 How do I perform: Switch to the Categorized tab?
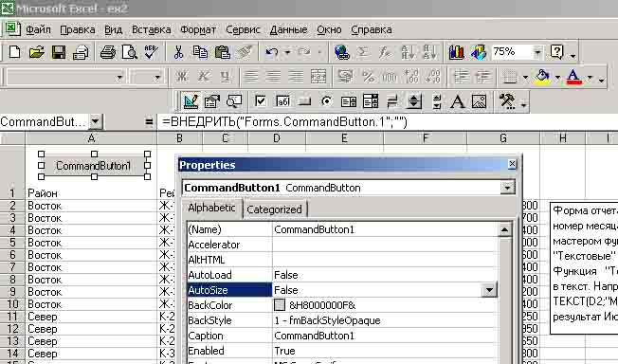pyautogui.click(x=274, y=209)
